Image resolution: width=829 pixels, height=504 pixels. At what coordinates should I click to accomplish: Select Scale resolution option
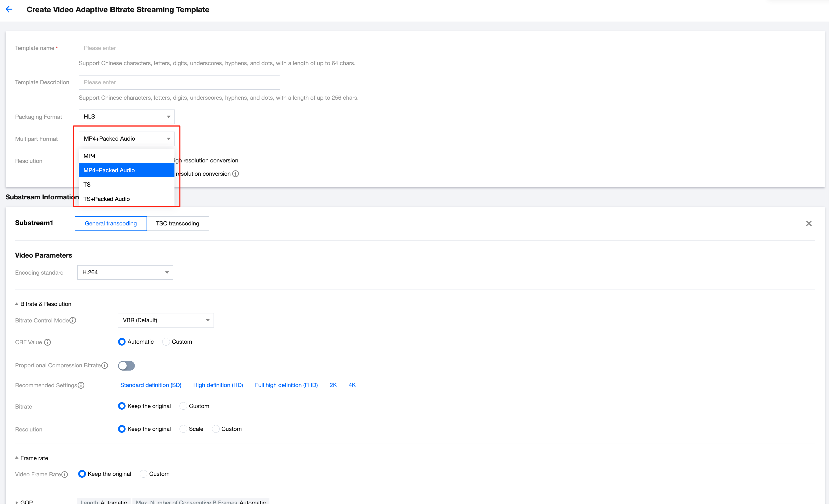click(x=183, y=429)
